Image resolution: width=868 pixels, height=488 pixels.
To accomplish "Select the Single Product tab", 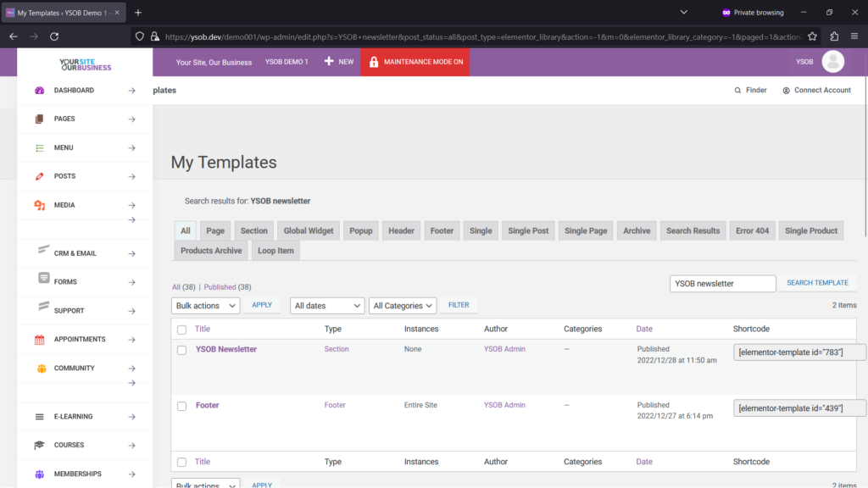I will click(x=811, y=230).
